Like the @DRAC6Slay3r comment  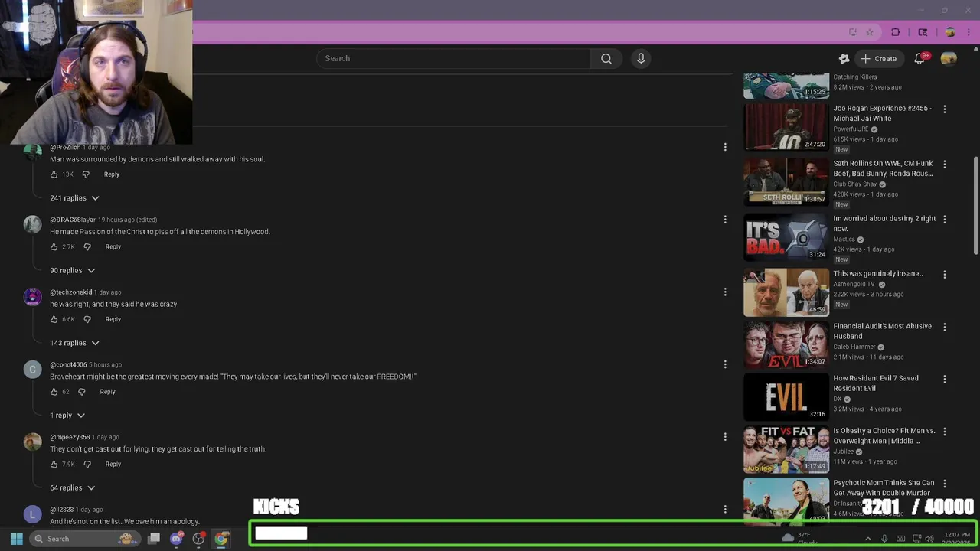(54, 246)
